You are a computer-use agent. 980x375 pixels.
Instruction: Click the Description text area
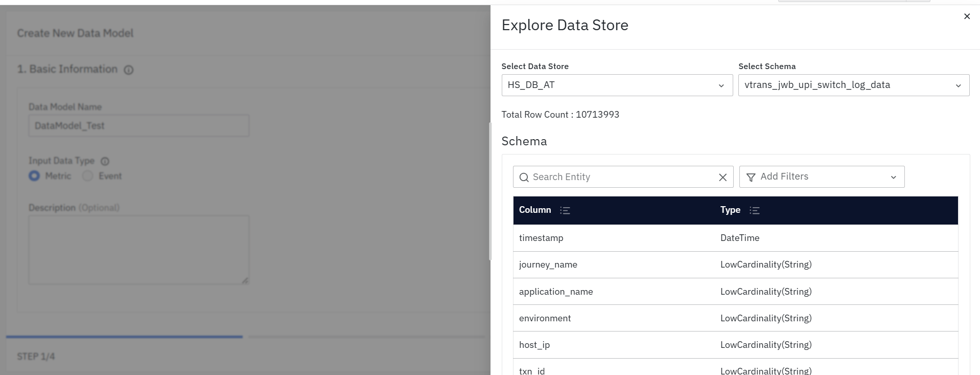138,250
